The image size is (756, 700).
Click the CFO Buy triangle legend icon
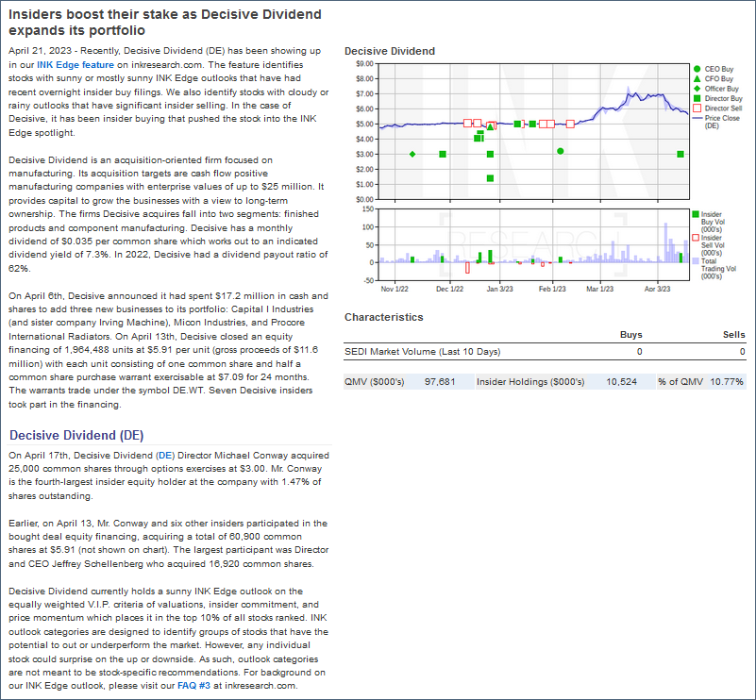pos(697,78)
